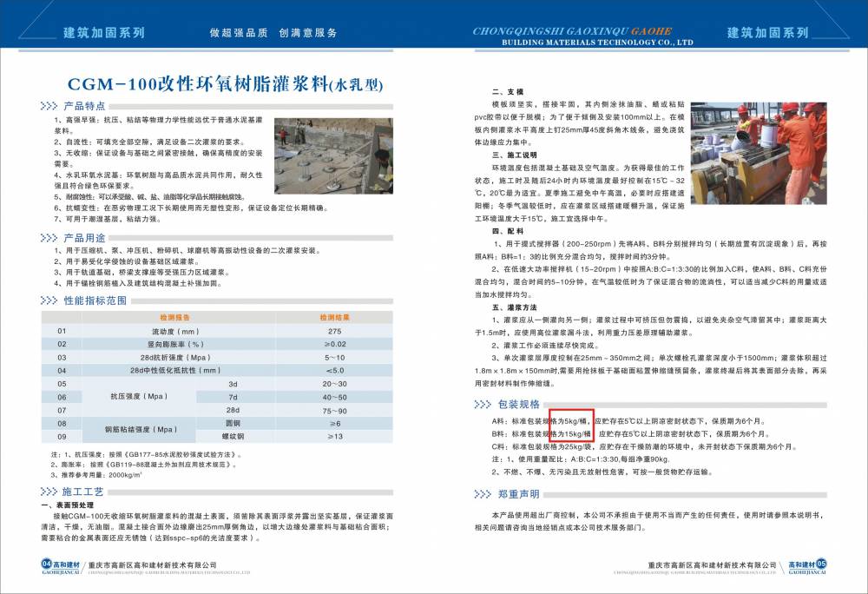Click the CGM-100改性环氧树脂灌浆料 title

point(224,84)
